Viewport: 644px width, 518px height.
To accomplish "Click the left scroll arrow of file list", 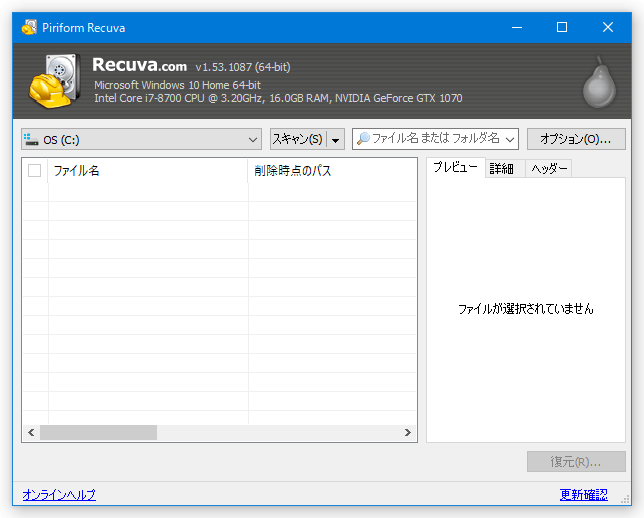I will point(31,433).
